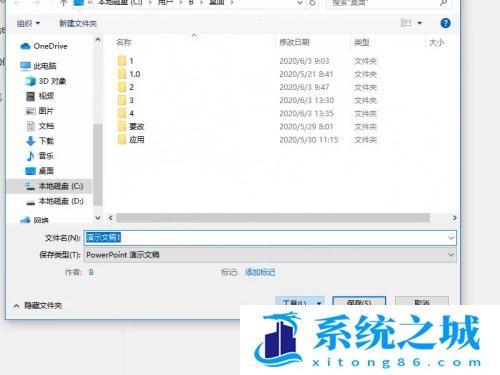This screenshot has width=500, height=375.
Task: Open OneDrive in the navigation pane
Action: [50, 46]
